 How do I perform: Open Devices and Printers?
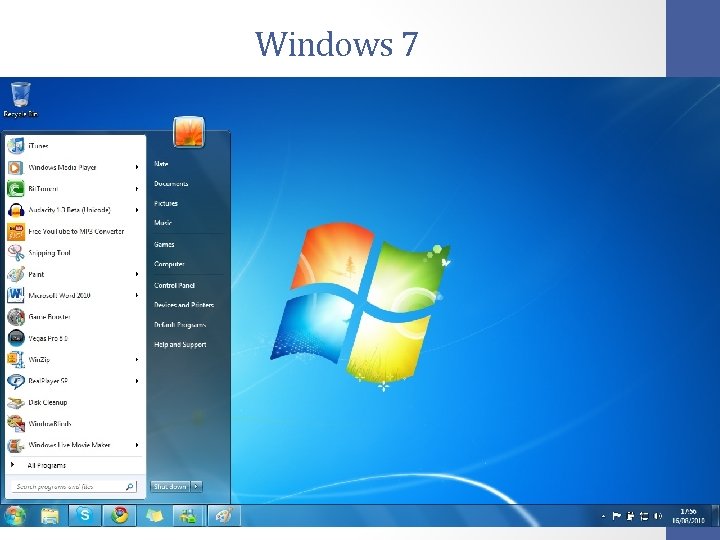pos(184,305)
